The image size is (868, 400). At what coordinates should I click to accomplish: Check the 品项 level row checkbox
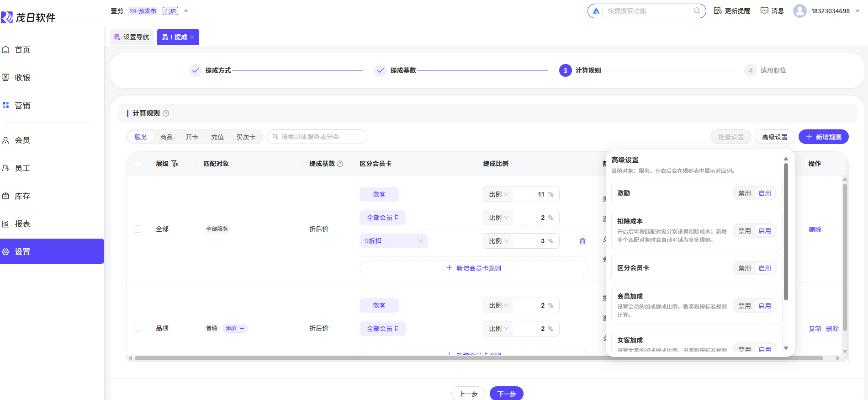click(138, 328)
